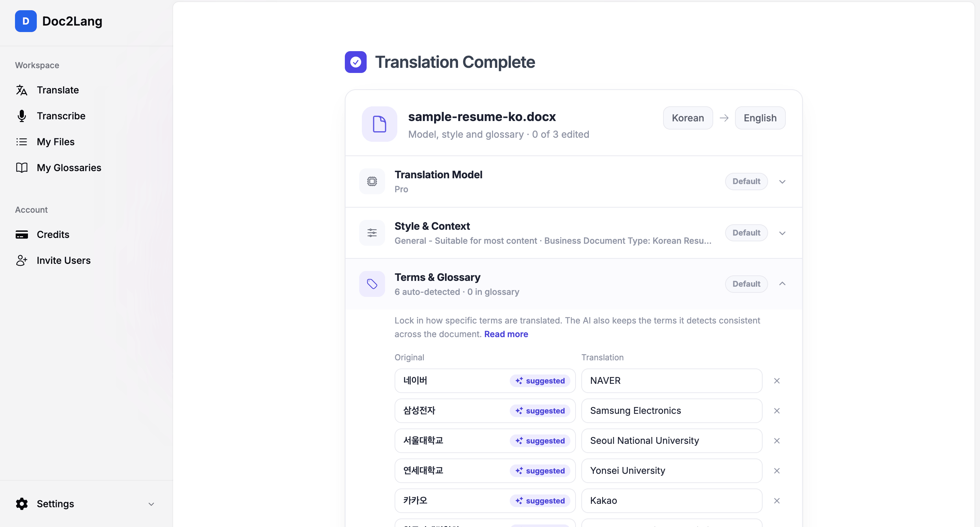The width and height of the screenshot is (980, 527).
Task: Edit the Seoul National University translation field
Action: pos(672,441)
